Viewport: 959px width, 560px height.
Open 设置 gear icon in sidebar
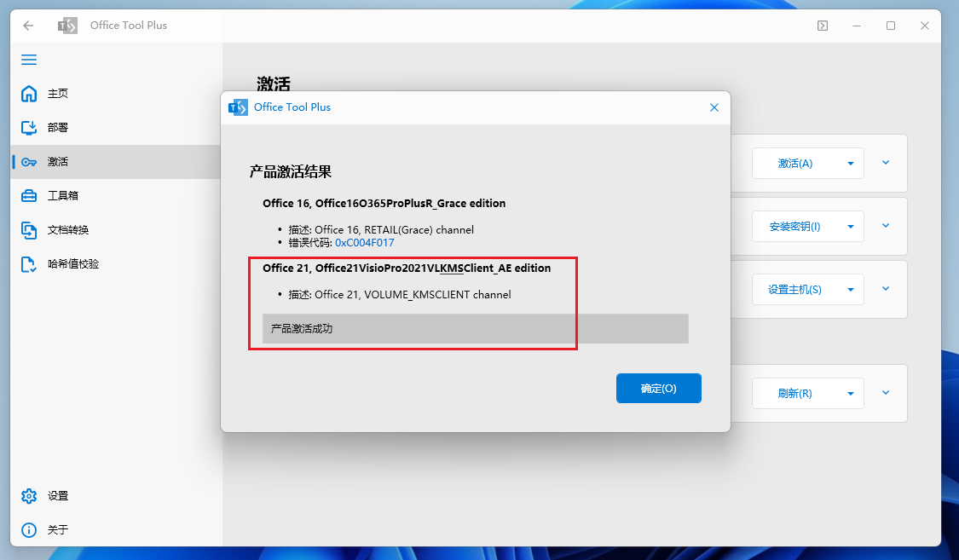click(29, 496)
